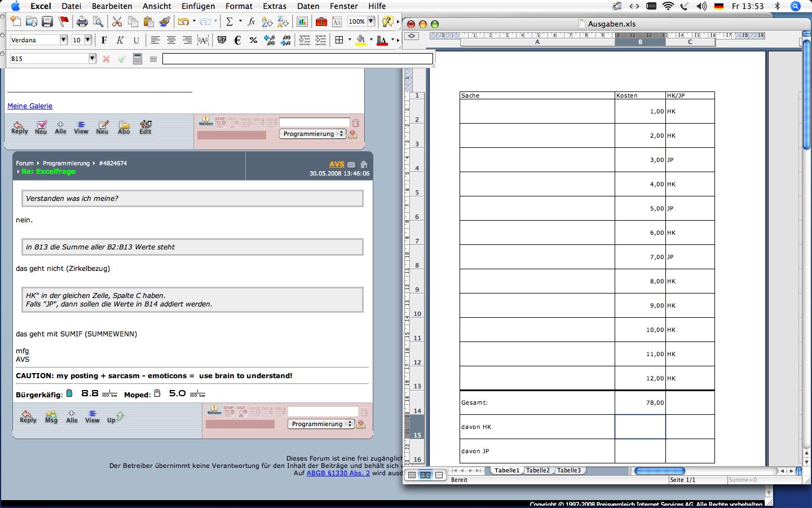The image size is (812, 508).
Task: Select the Format Painter brush
Action: 165,21
